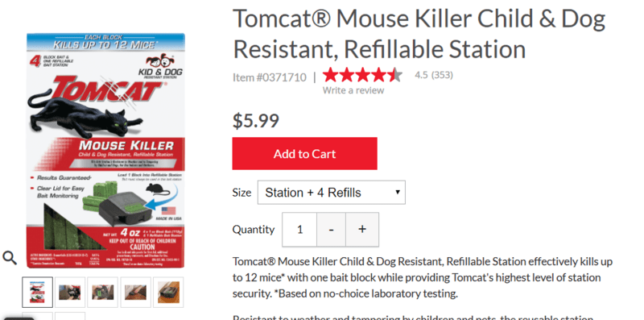
Task: Select the first thumbnail showing the Tomcat package
Action: click(x=37, y=292)
